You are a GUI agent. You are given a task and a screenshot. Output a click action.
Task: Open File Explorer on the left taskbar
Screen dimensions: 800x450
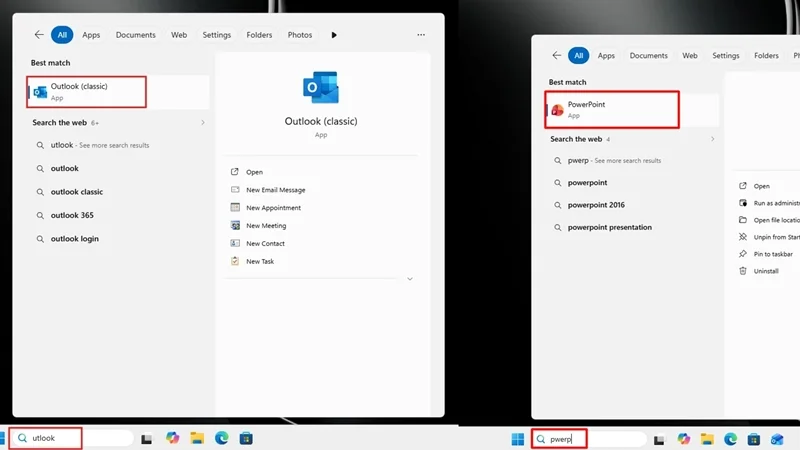(x=197, y=438)
